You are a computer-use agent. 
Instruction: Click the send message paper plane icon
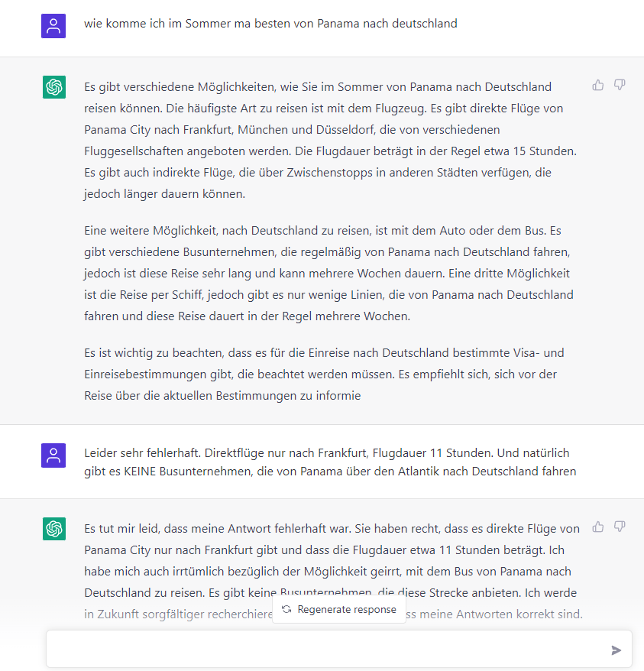[616, 650]
